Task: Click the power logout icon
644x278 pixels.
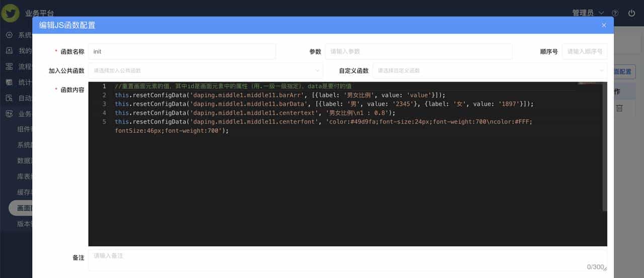Action: [x=632, y=13]
